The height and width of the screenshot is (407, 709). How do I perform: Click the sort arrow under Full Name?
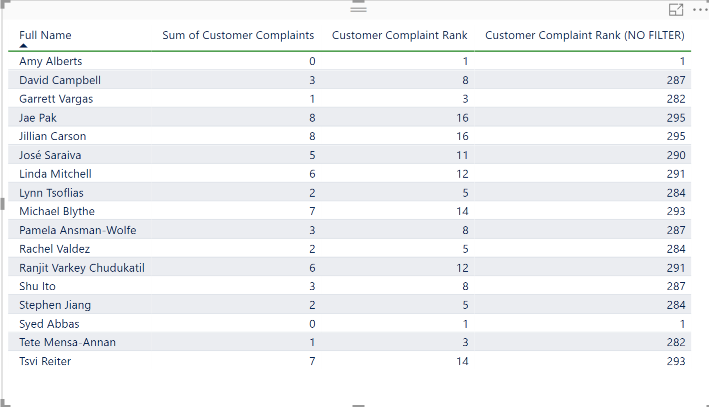[24, 46]
